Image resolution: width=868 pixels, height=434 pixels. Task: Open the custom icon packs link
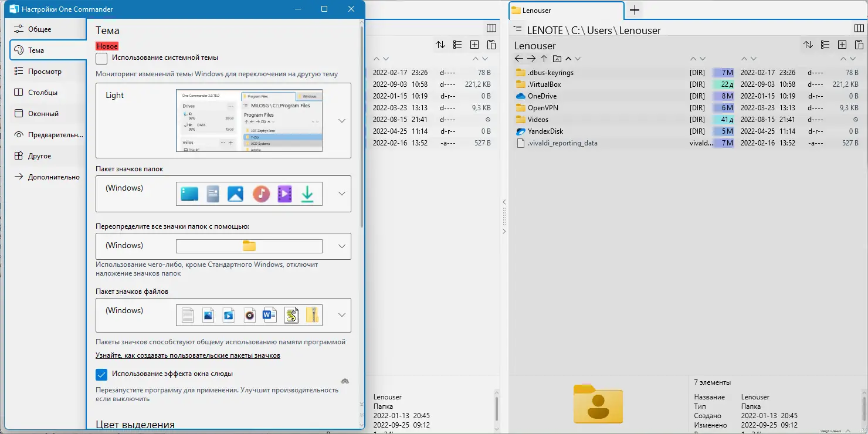point(188,355)
